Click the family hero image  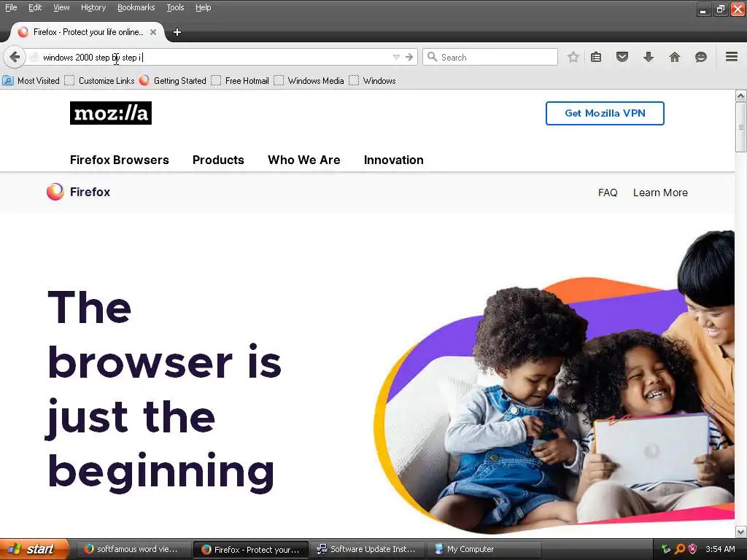coord(554,382)
